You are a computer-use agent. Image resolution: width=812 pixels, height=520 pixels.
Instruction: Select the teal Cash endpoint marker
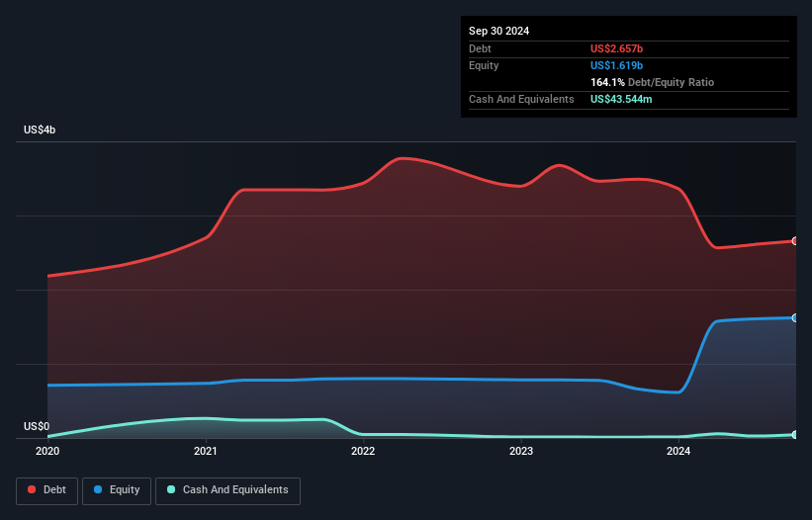pos(795,435)
